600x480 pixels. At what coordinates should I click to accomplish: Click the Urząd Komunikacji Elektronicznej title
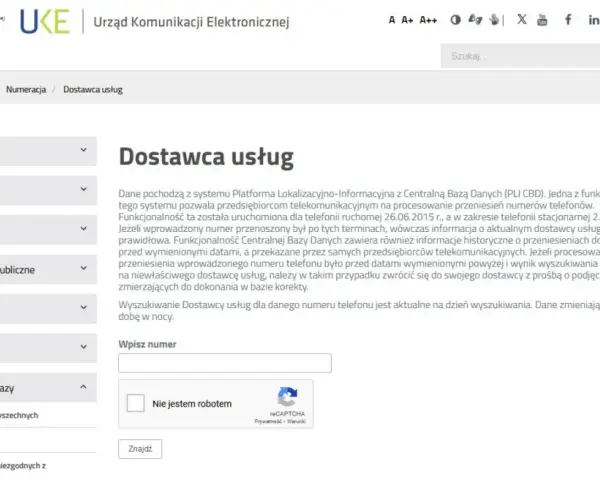point(191,22)
